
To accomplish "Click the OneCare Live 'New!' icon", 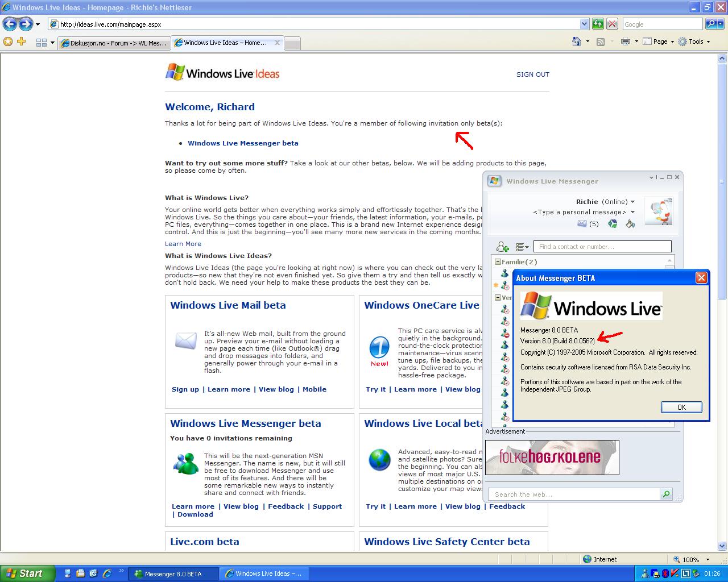I will (x=379, y=352).
